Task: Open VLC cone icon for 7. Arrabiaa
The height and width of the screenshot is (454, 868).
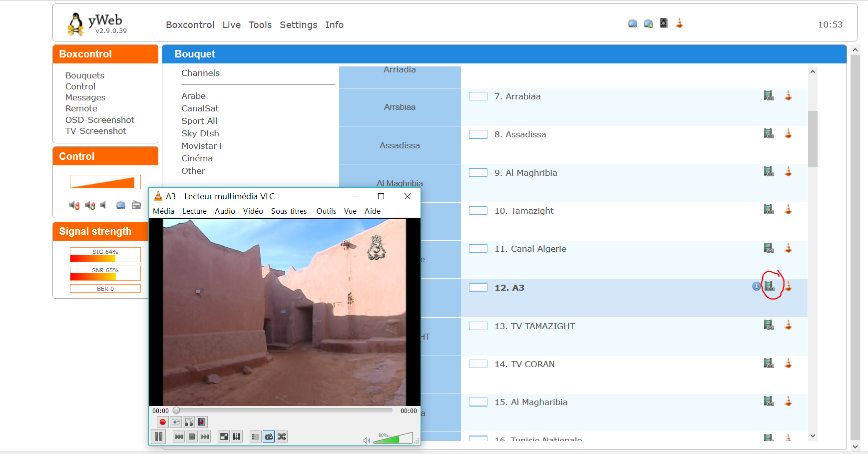Action: [788, 95]
